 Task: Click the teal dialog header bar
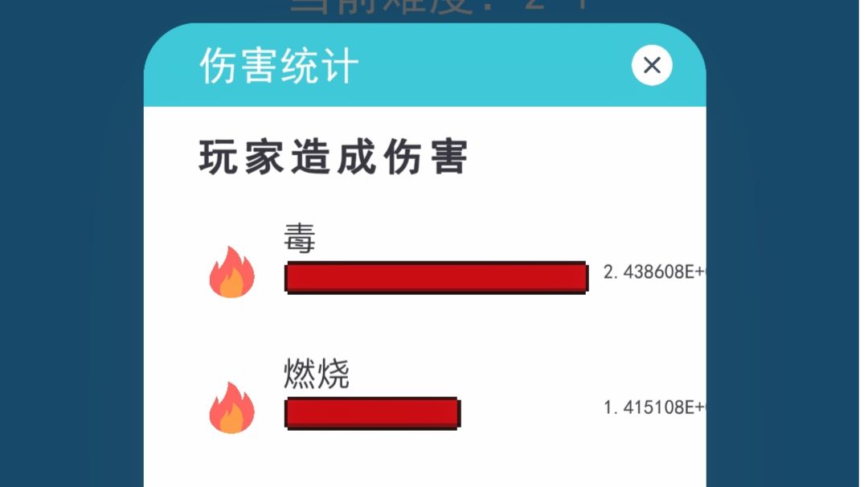click(x=424, y=65)
